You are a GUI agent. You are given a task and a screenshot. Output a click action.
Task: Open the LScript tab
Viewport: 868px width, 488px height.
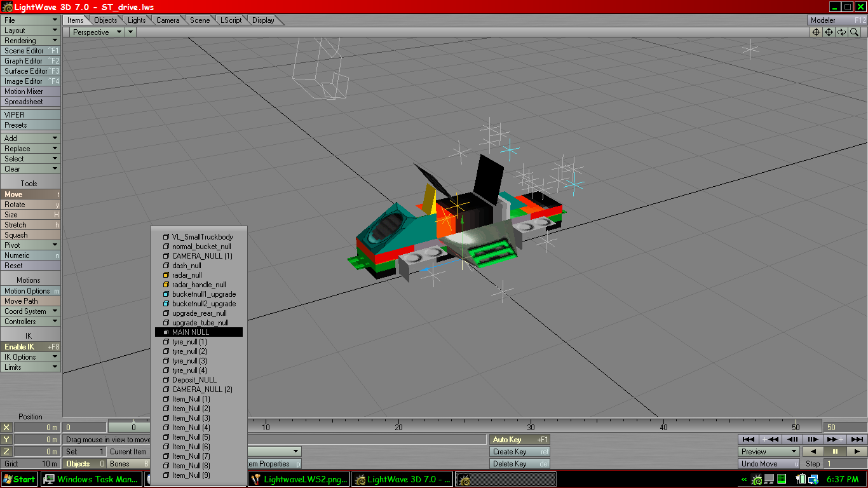click(231, 20)
